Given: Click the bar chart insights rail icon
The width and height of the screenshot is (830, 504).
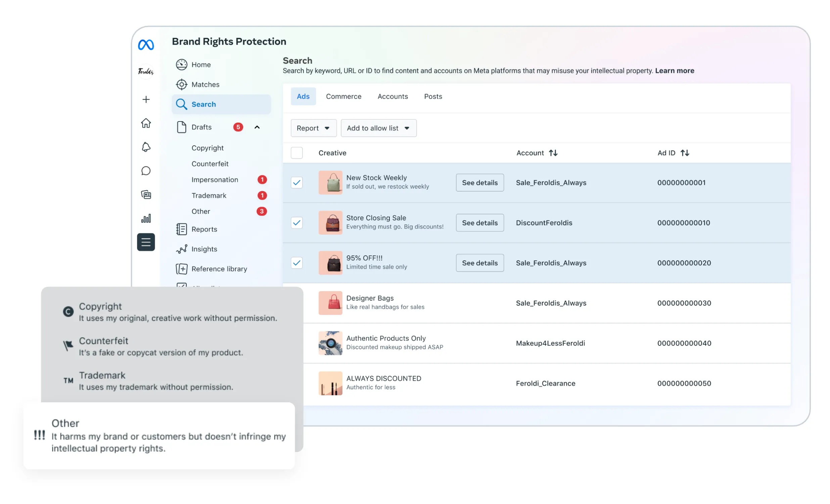Looking at the screenshot, I should click(146, 218).
